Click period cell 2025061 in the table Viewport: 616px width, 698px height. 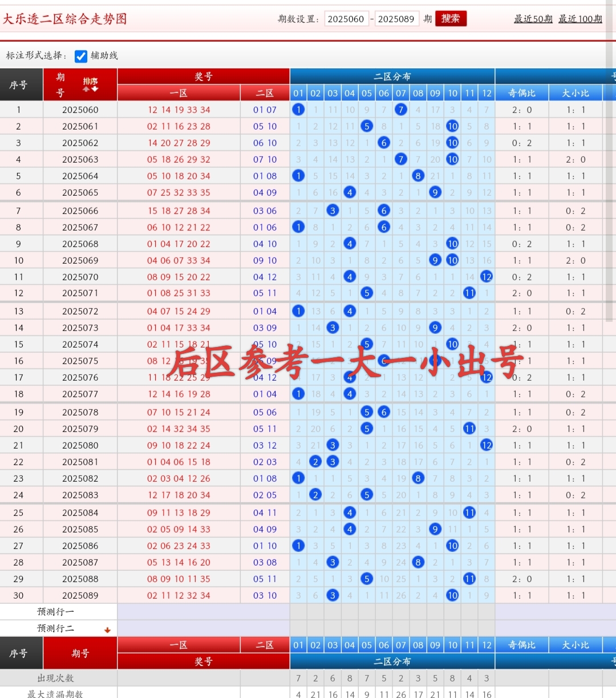click(x=80, y=126)
